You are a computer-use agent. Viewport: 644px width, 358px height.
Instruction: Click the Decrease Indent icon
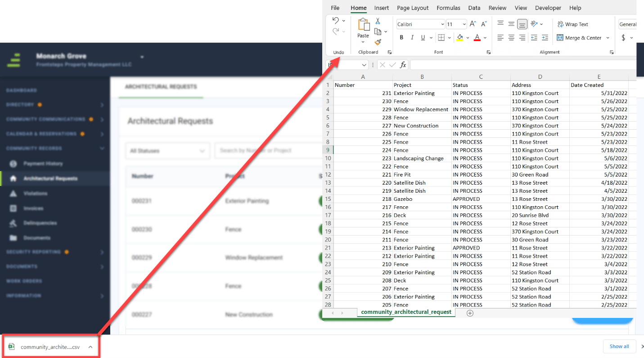(x=534, y=38)
